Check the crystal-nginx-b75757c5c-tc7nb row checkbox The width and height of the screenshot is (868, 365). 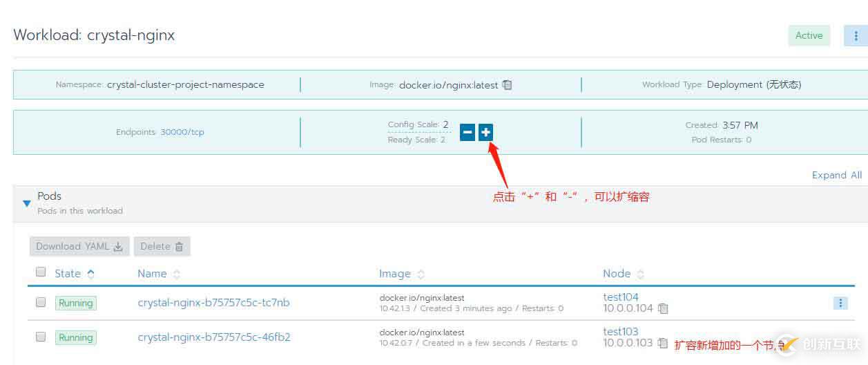(x=41, y=302)
